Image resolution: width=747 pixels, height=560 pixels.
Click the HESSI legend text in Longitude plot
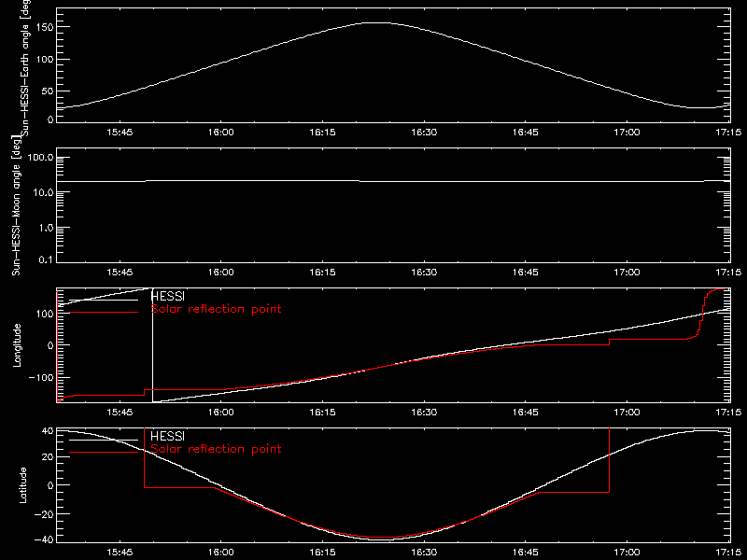pos(168,296)
